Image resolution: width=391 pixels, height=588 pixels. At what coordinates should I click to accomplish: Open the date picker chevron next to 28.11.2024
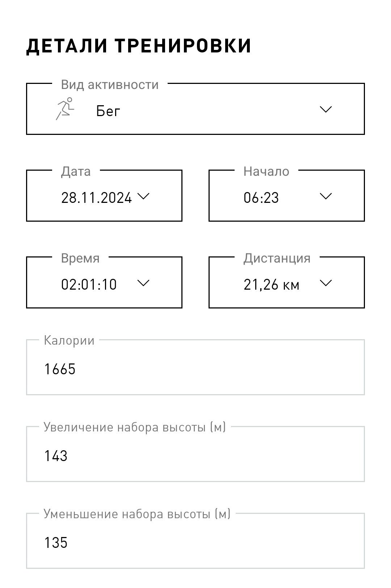point(143,196)
